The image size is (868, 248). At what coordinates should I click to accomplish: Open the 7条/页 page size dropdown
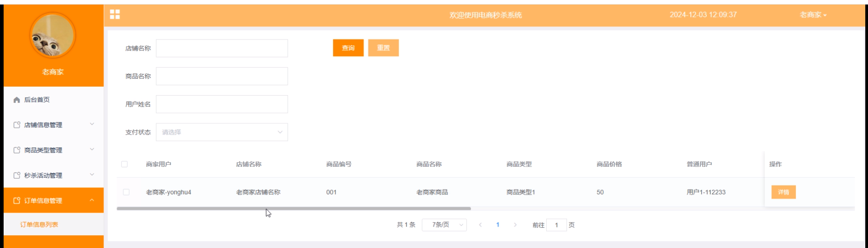point(444,225)
